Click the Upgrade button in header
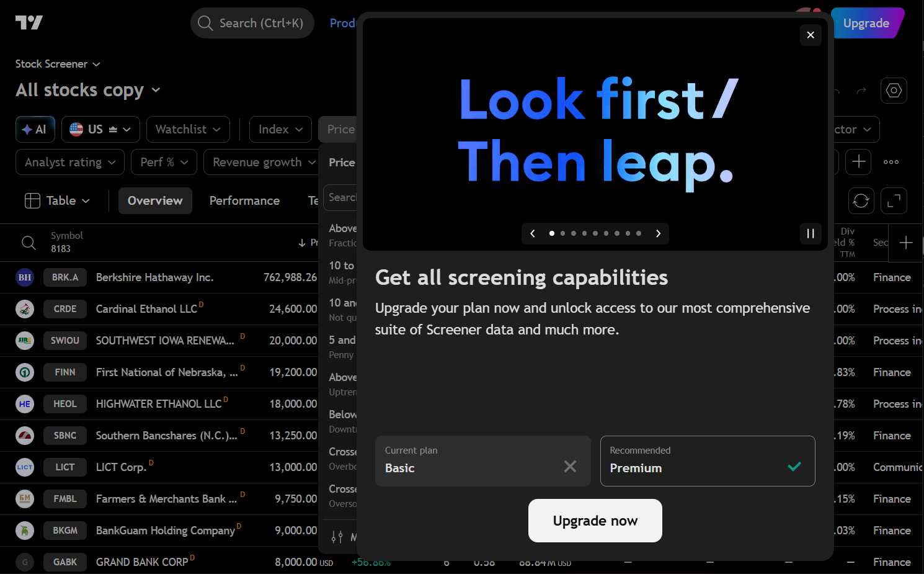This screenshot has height=574, width=924. coord(866,23)
